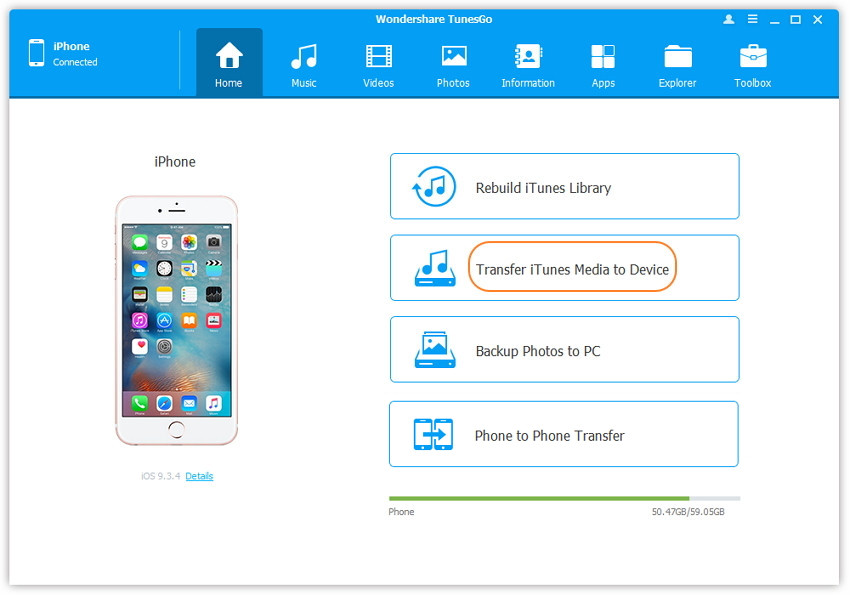This screenshot has width=850, height=595.
Task: Open the Details link under iPhone
Action: [x=199, y=476]
